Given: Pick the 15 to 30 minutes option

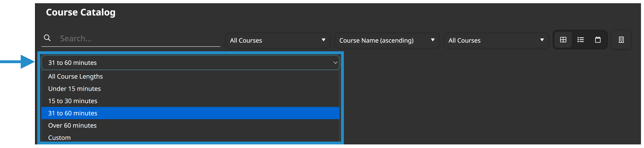Looking at the screenshot, I should (73, 101).
